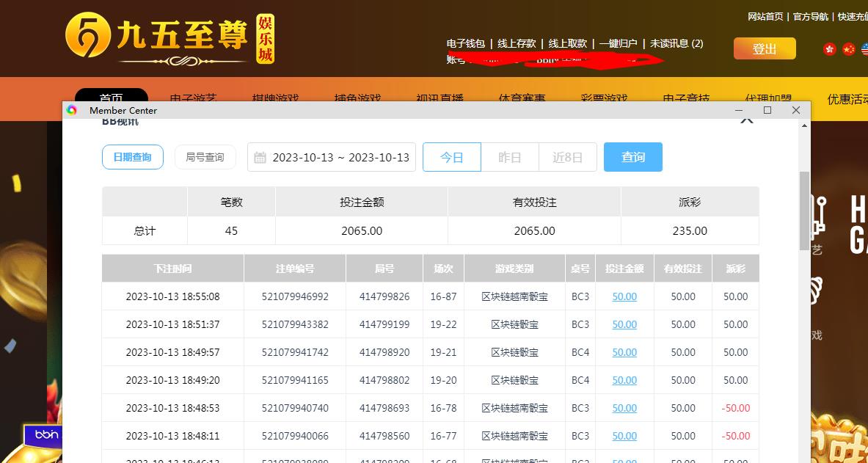Select the Hong Kong flag language icon
This screenshot has height=463, width=868.
point(830,49)
